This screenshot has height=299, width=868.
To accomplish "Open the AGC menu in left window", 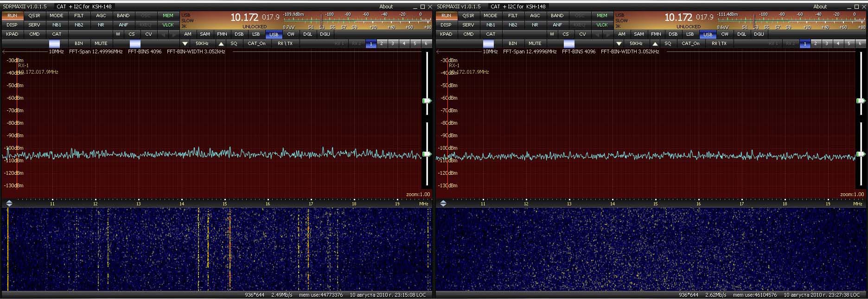I will point(101,16).
